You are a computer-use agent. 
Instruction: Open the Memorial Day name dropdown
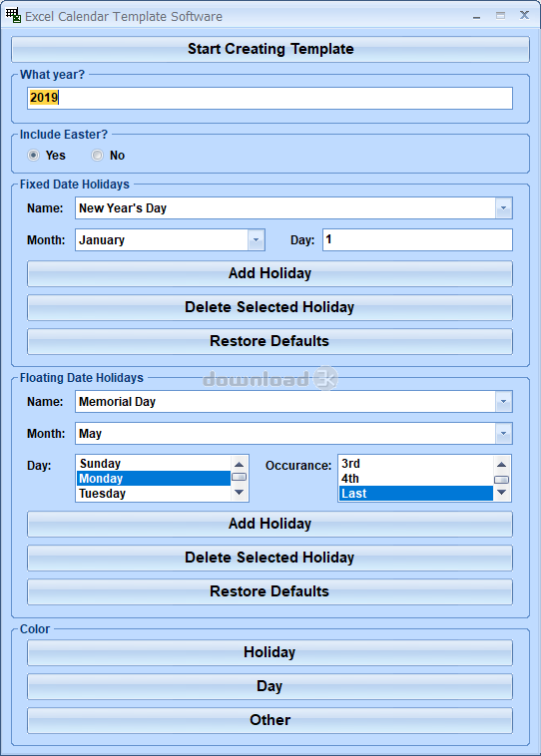click(x=503, y=402)
